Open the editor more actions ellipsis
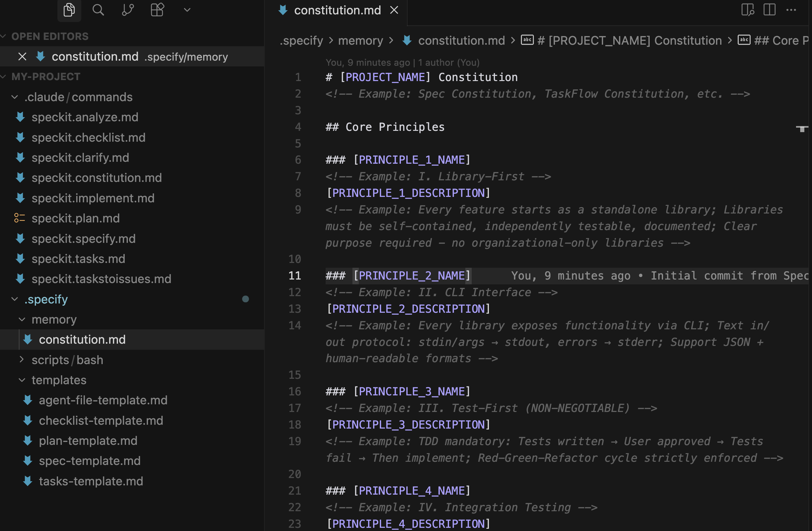The width and height of the screenshot is (812, 531). (791, 10)
